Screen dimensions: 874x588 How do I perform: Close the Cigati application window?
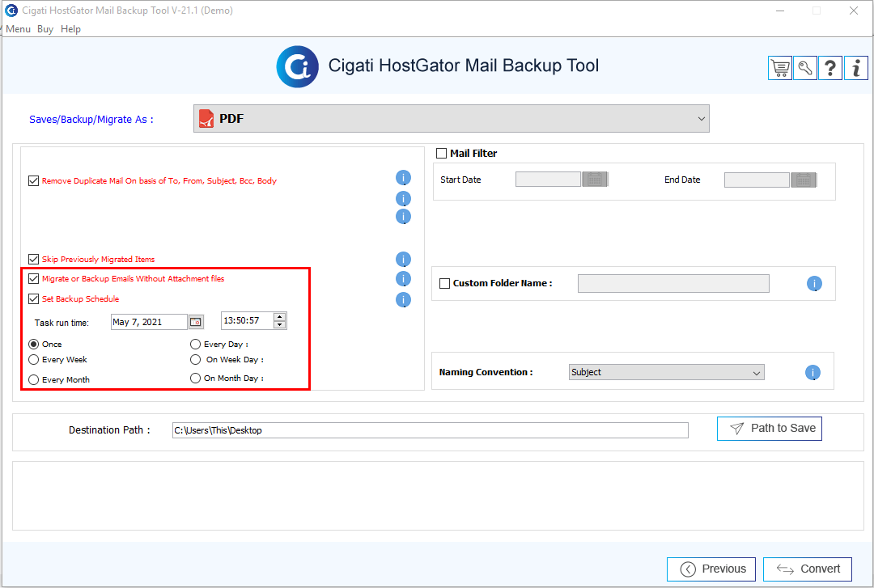coord(854,11)
